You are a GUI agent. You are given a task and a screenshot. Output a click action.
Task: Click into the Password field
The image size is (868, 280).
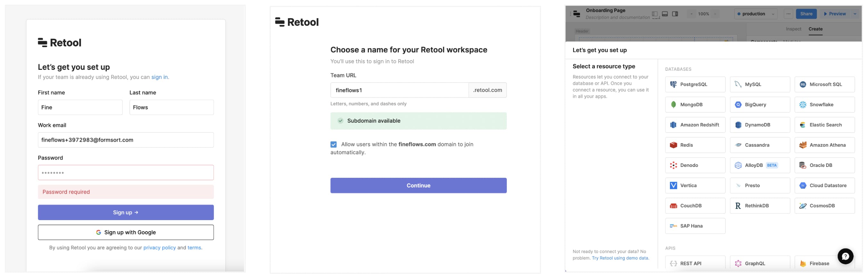pyautogui.click(x=126, y=172)
